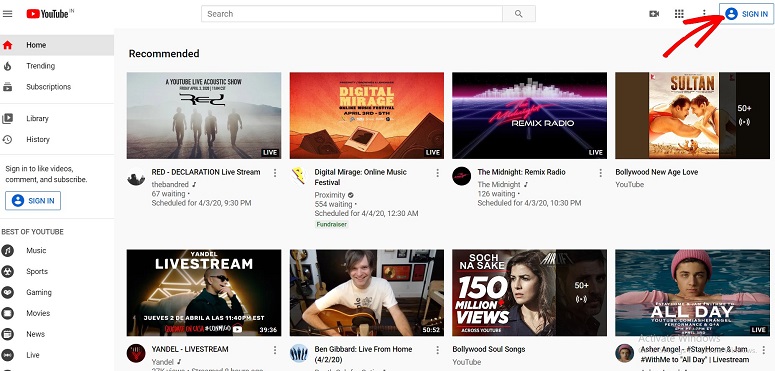Click SIGN IN button in top right
The image size is (775, 371).
(746, 14)
